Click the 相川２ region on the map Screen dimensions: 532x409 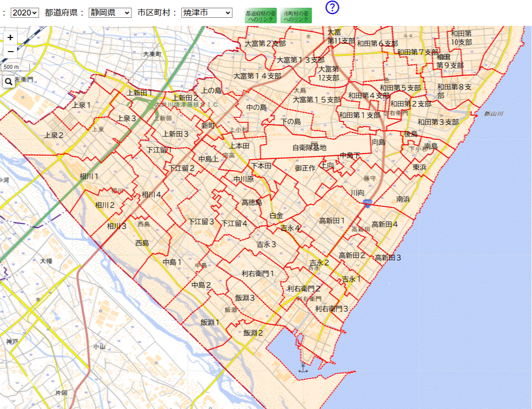point(104,205)
